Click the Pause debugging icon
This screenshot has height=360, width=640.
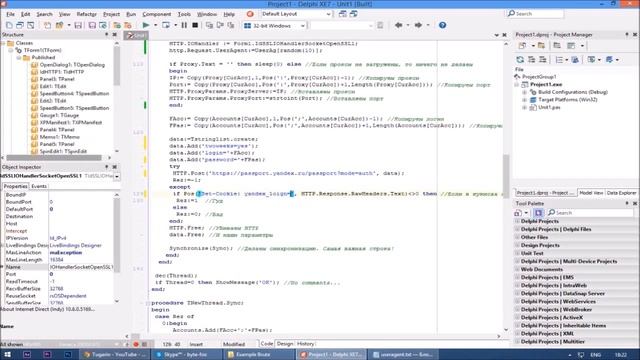pyautogui.click(x=184, y=25)
